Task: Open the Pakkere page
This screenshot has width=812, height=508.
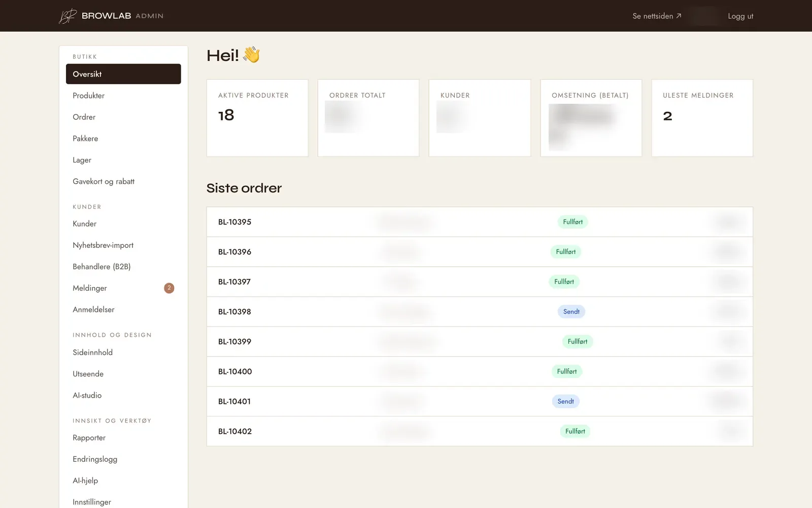Action: click(123, 138)
